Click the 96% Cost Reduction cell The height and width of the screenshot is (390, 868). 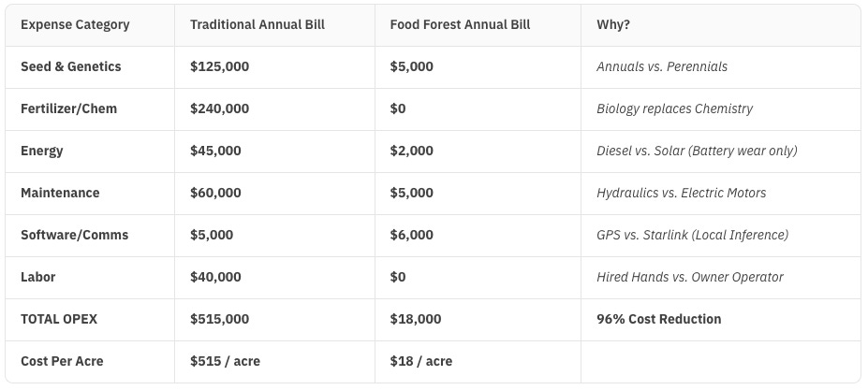(x=658, y=319)
